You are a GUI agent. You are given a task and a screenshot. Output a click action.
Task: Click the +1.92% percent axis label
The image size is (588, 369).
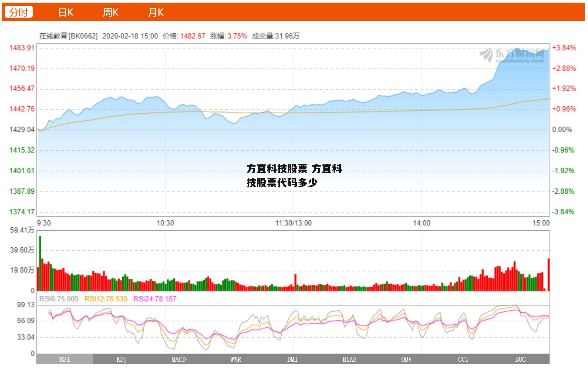click(564, 88)
